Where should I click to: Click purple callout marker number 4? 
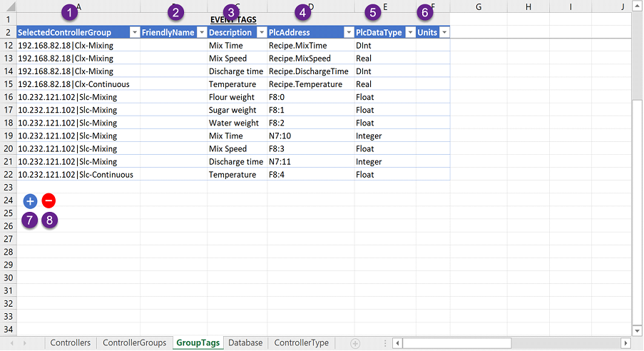click(x=303, y=12)
